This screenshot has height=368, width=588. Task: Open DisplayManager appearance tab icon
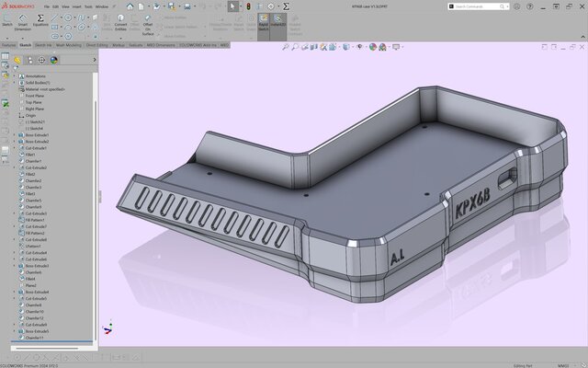tap(54, 61)
